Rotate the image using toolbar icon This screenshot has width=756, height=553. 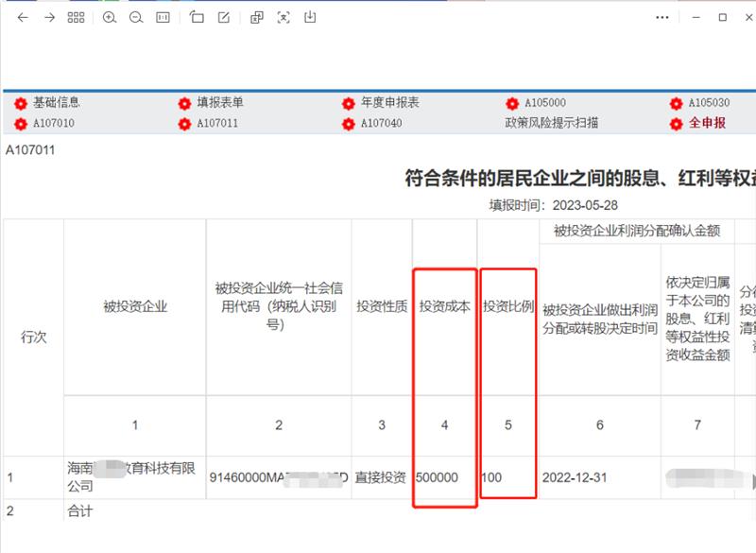(x=197, y=17)
